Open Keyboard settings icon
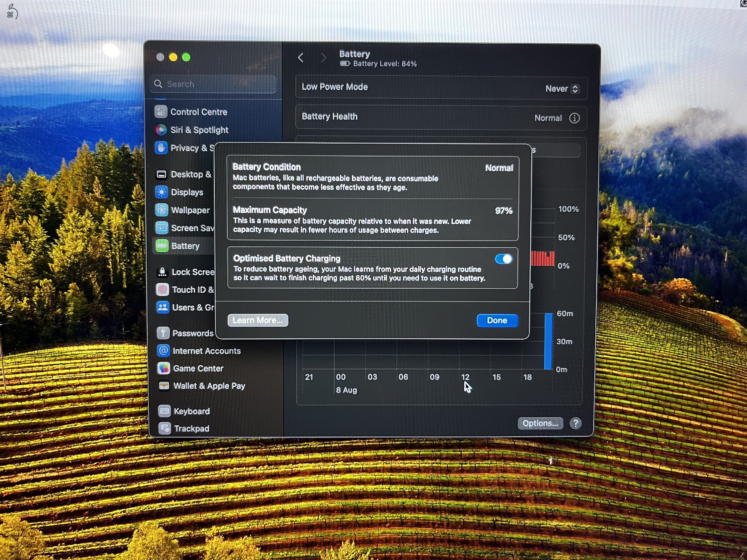 [164, 411]
